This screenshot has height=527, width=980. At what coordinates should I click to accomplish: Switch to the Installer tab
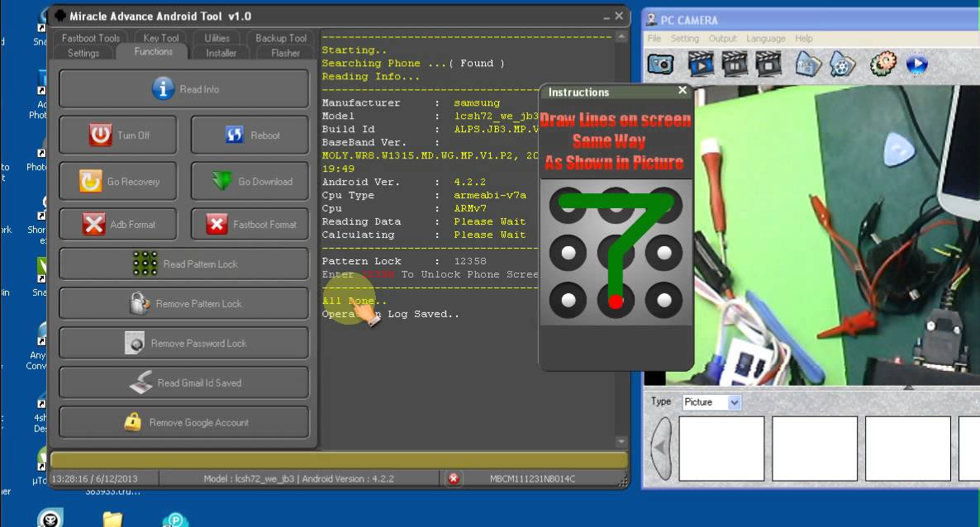point(221,53)
